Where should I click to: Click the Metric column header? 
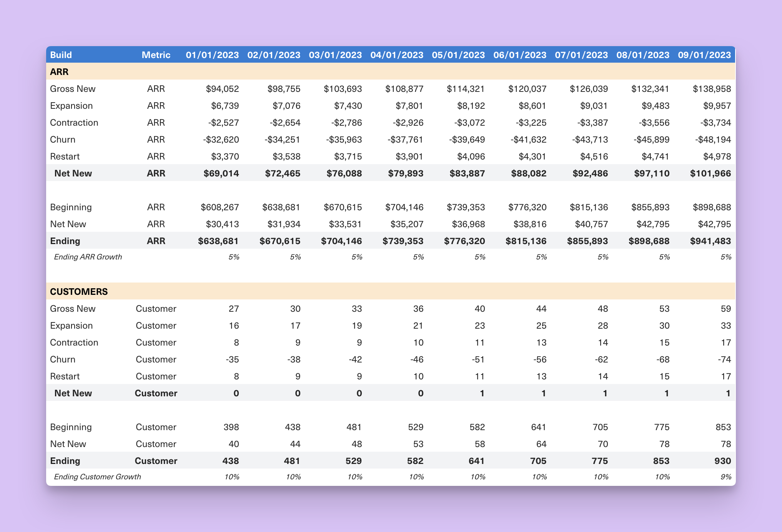click(x=156, y=55)
